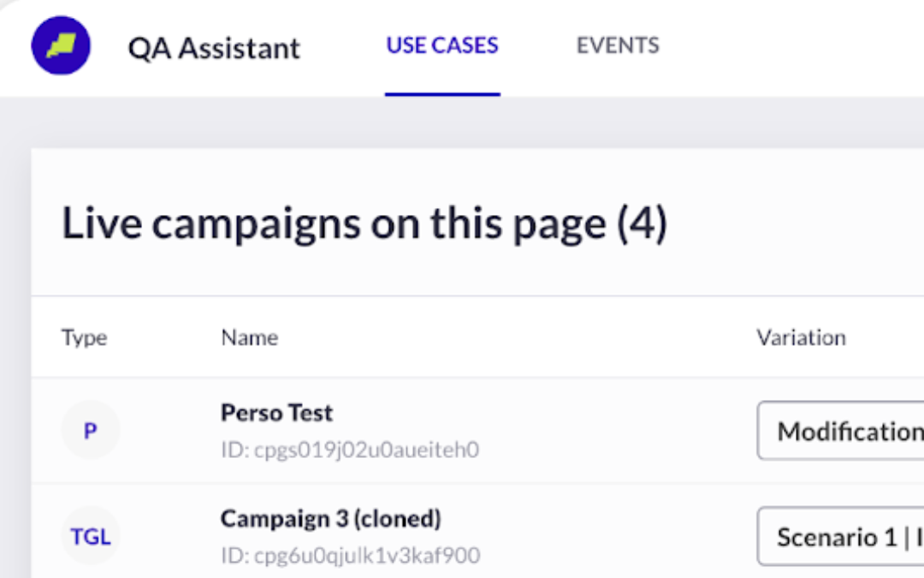Click the Live campaigns on this page heading
The width and height of the screenshot is (924, 578).
[364, 223]
